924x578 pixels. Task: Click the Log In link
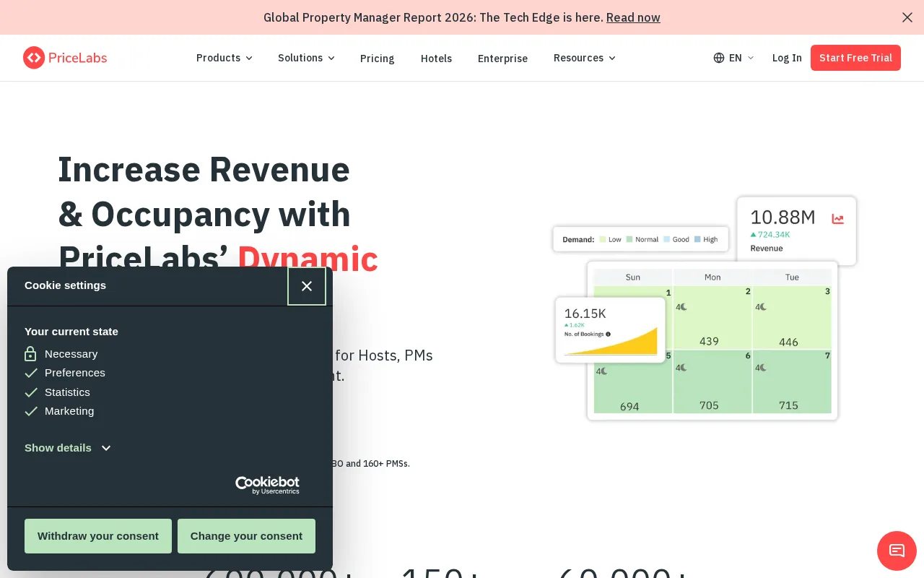787,58
